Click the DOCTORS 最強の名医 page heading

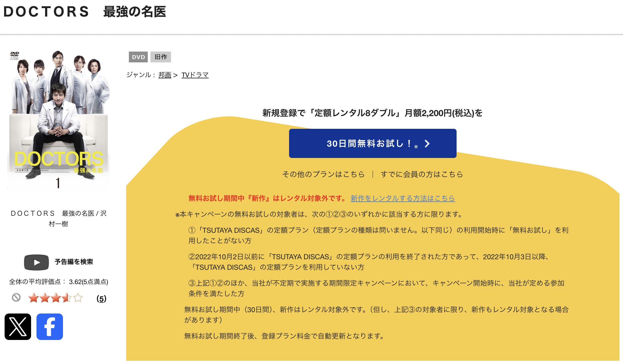(85, 12)
